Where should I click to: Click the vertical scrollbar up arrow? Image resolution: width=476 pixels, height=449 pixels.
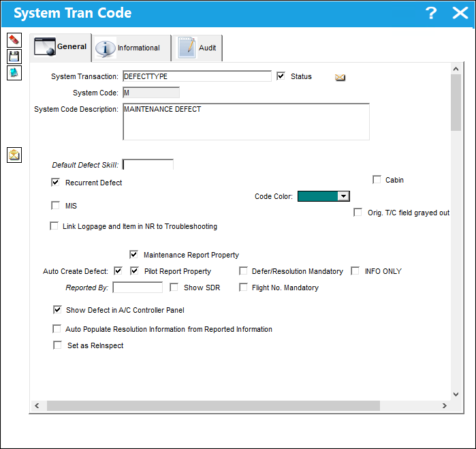tap(456, 69)
